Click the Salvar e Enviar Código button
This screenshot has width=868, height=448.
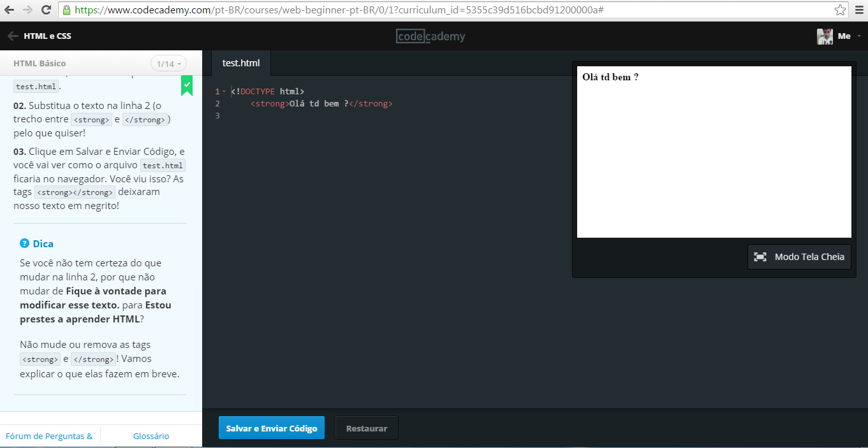tap(271, 428)
